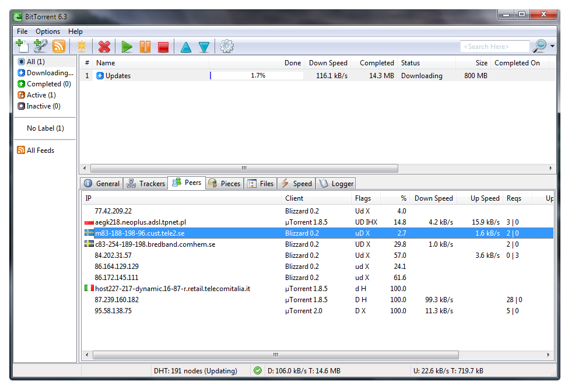Viewport: 572px width, 392px height.
Task: Click the Add Torrent toolbar icon
Action: [x=22, y=46]
